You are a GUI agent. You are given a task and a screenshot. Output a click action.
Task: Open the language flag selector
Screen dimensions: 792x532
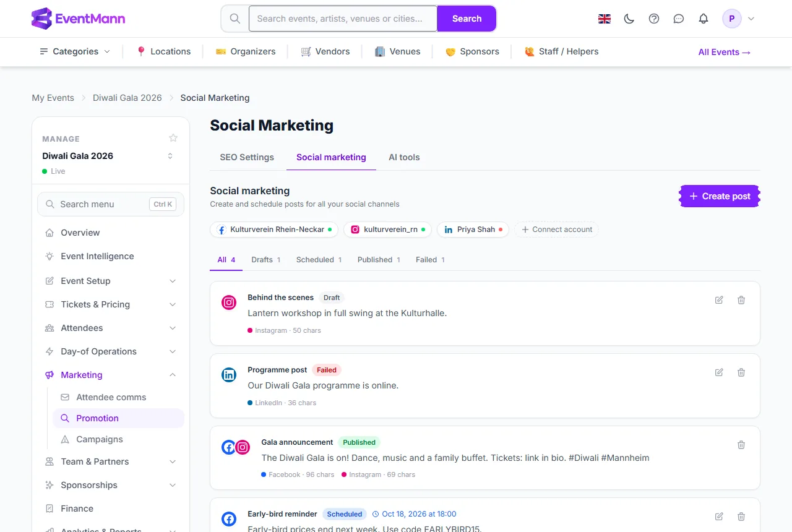(x=605, y=19)
